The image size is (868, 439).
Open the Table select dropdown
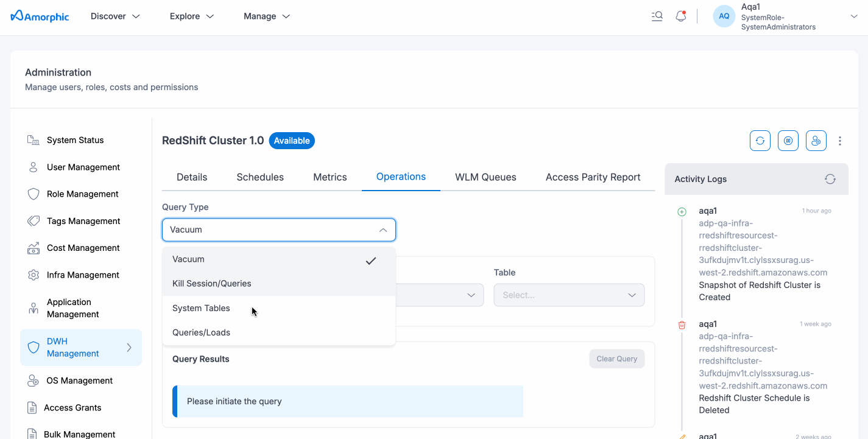(x=569, y=295)
